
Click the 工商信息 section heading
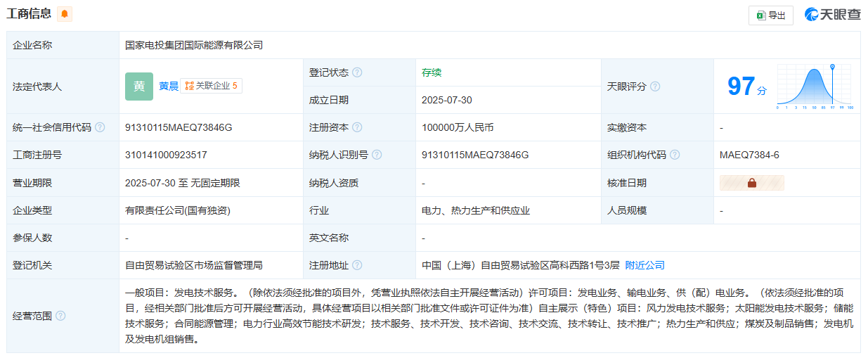[29, 13]
